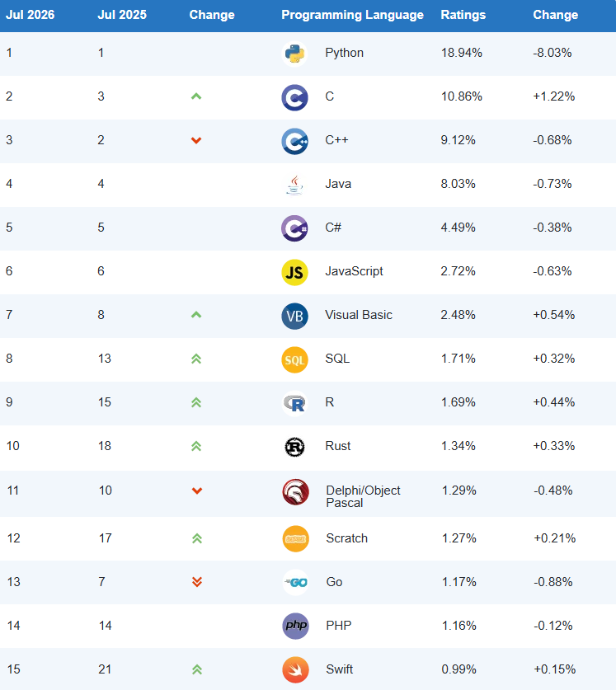Click the SQL orange logo icon
This screenshot has height=690, width=616.
[x=294, y=359]
